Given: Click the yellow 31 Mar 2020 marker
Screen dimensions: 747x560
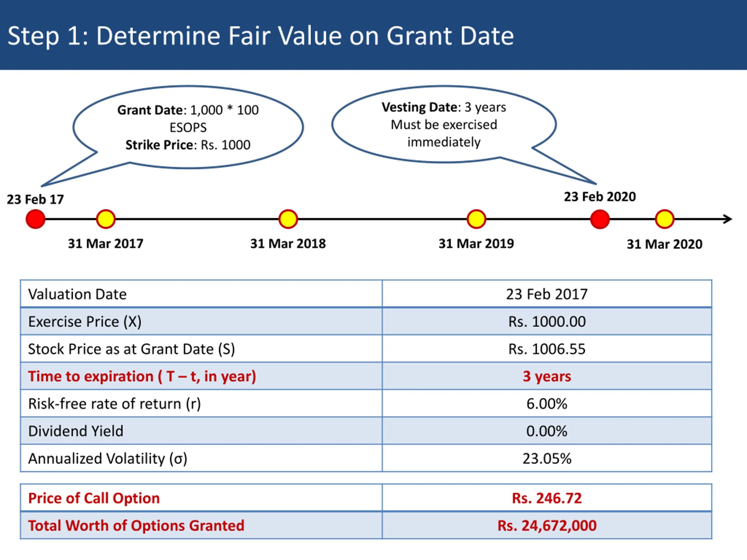Looking at the screenshot, I should [x=664, y=219].
